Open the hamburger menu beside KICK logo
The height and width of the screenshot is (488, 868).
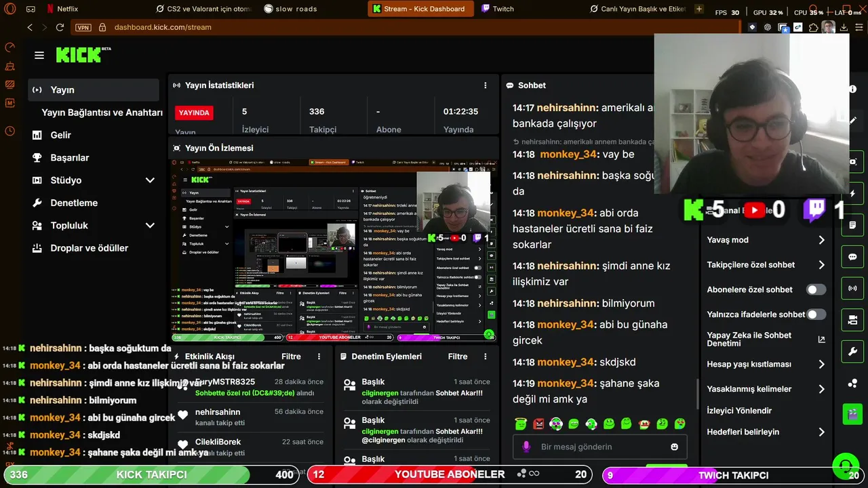pyautogui.click(x=39, y=56)
